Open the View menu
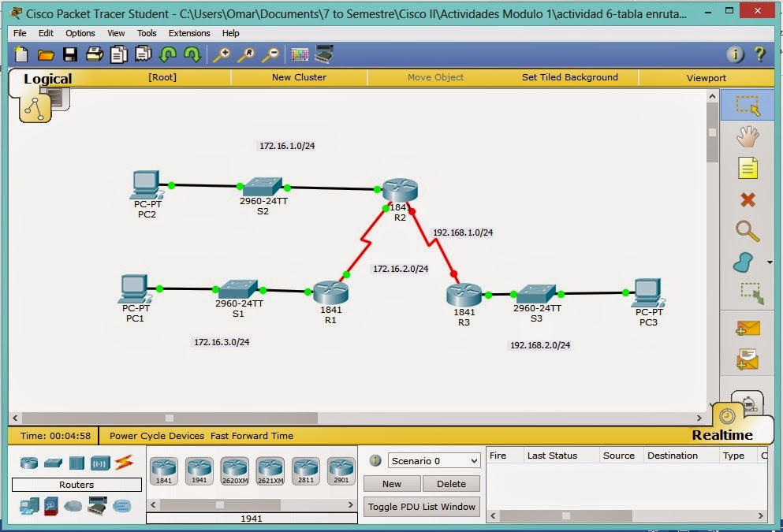Image resolution: width=783 pixels, height=532 pixels. pos(116,33)
